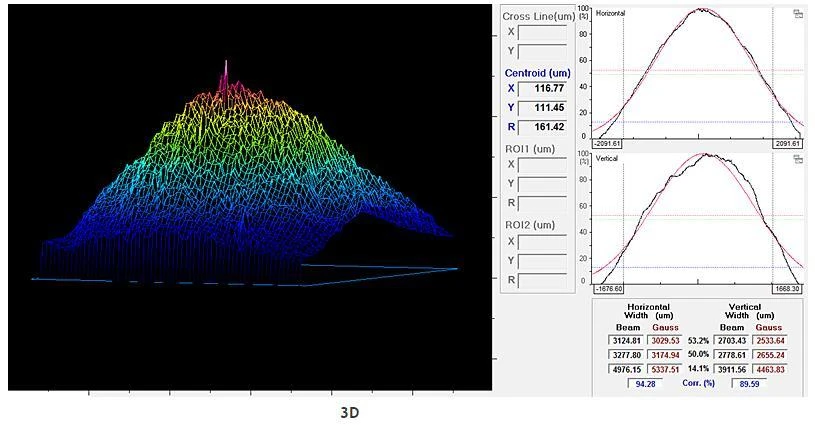Select the Centroid R value 161.42
Screen dimensions: 815x425
(542, 128)
